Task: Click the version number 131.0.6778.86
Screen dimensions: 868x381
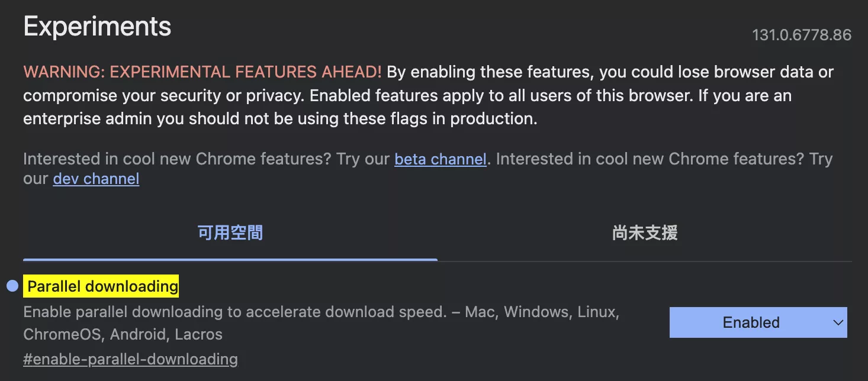Action: pyautogui.click(x=802, y=35)
